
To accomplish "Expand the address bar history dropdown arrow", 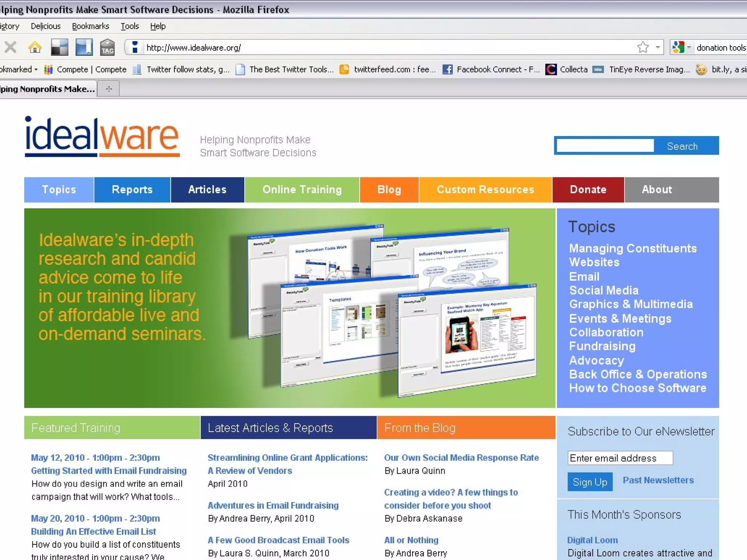I will (658, 47).
